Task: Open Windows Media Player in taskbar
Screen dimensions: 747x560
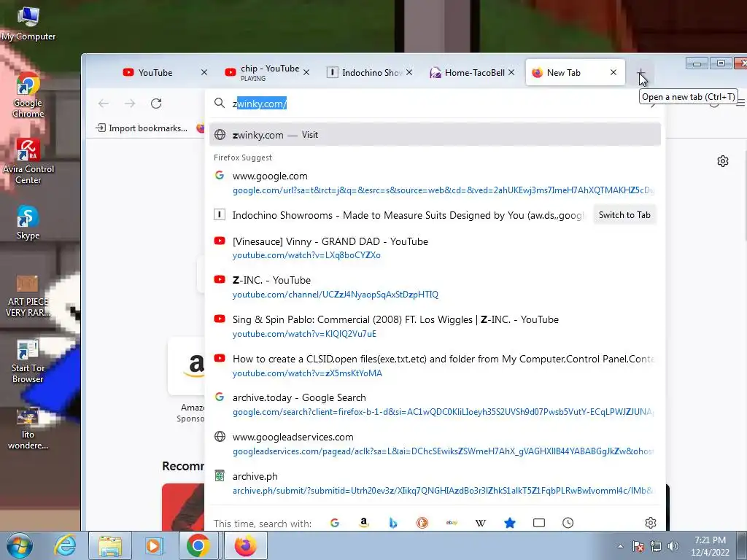Action: 154,545
